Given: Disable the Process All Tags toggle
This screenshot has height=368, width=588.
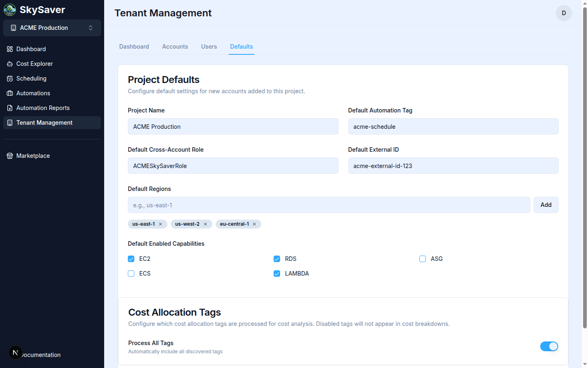Looking at the screenshot, I should [549, 346].
